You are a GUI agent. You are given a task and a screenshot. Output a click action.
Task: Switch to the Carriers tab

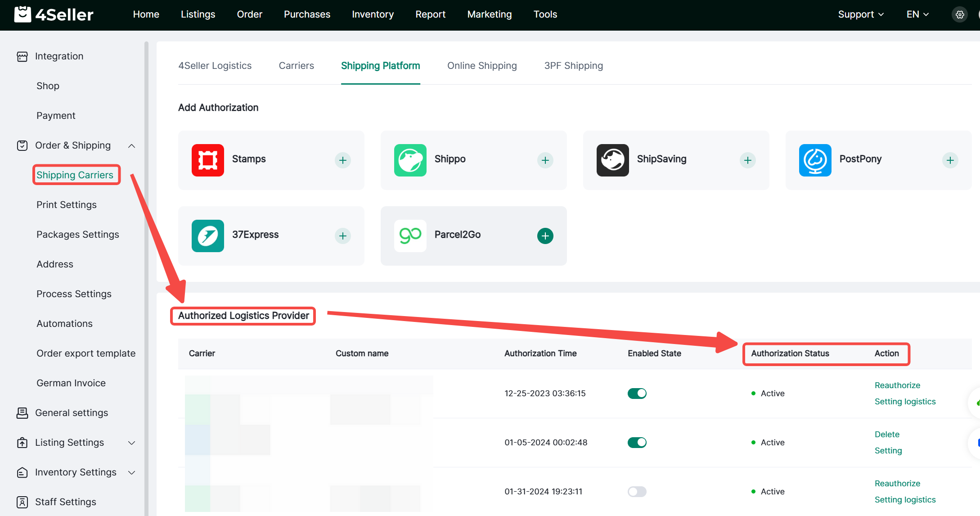click(296, 66)
